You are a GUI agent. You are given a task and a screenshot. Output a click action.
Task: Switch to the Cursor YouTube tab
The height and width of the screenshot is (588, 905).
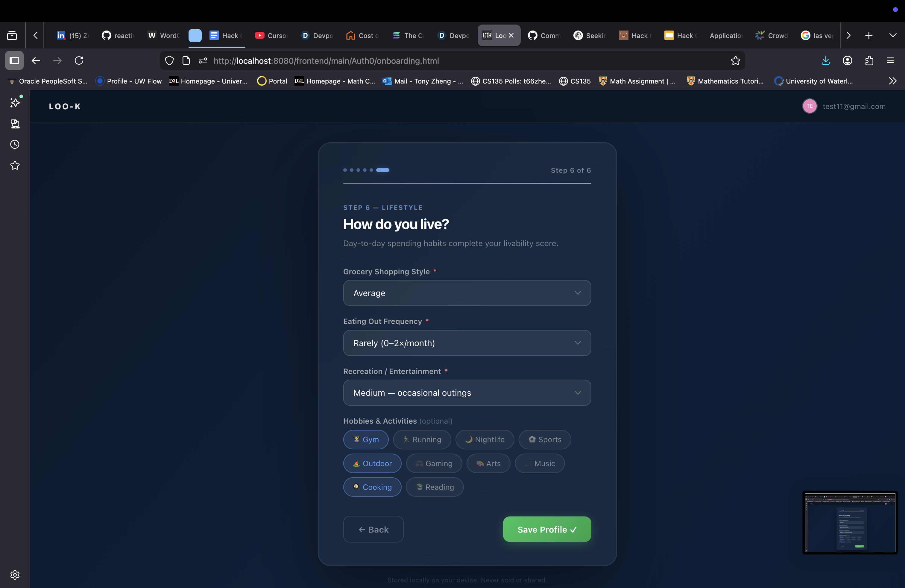tap(271, 35)
